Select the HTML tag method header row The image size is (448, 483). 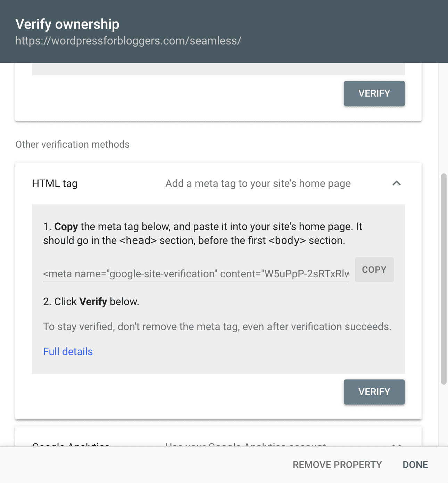[215, 183]
